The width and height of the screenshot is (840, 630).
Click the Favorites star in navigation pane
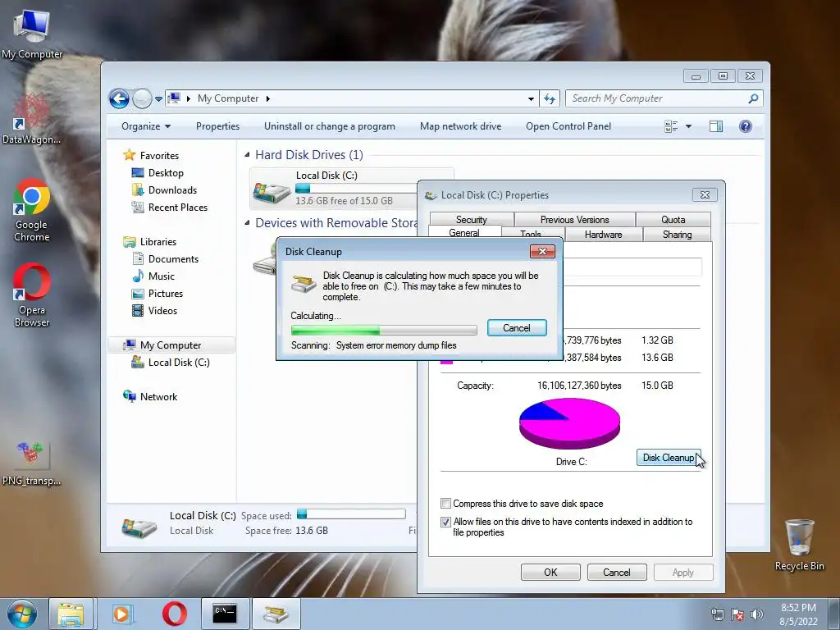129,155
